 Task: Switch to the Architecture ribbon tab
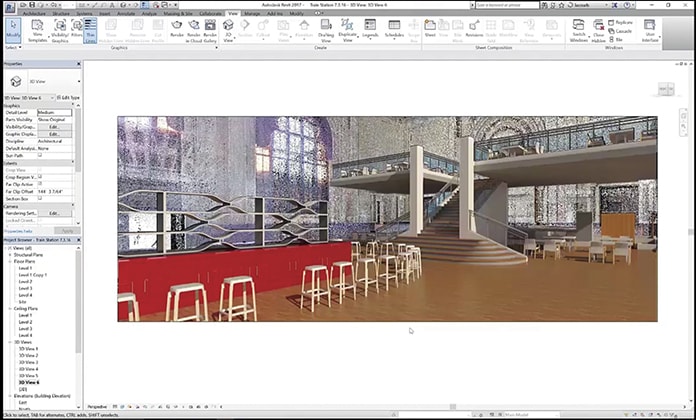[35, 14]
